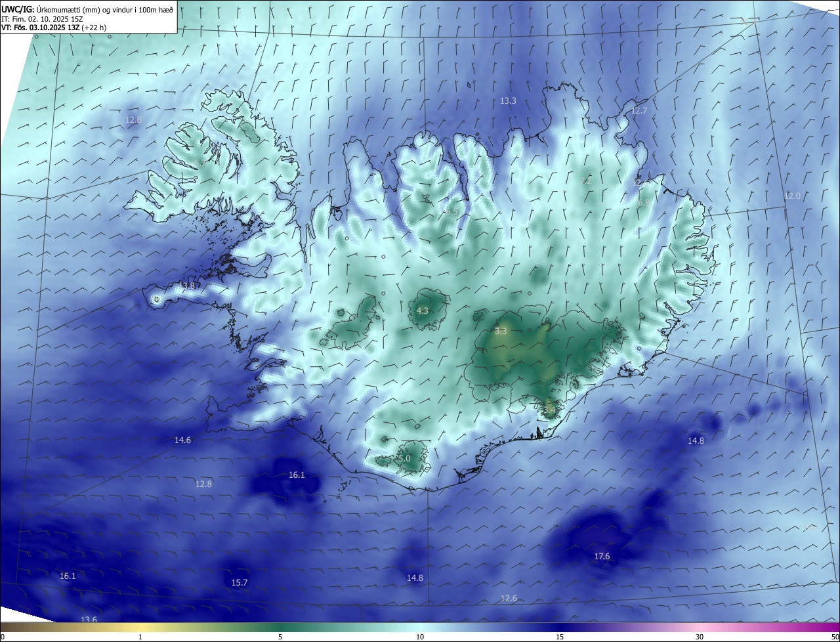Viewport: 840px width, 642px height.
Task: Click the 17.6 precipitation value label
Action: [x=602, y=557]
